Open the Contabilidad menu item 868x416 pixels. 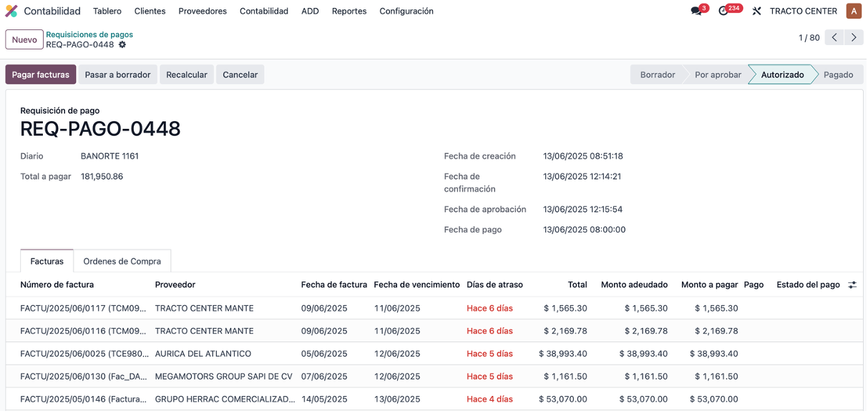pos(264,11)
